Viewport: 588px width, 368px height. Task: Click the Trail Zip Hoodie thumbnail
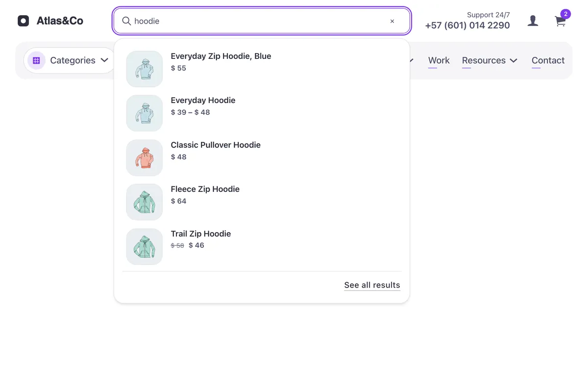point(145,246)
